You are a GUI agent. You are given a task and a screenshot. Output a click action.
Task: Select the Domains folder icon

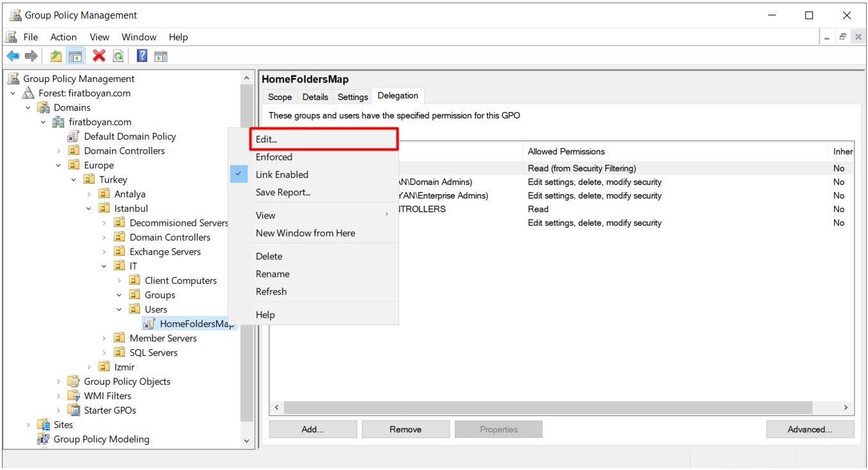(x=44, y=108)
